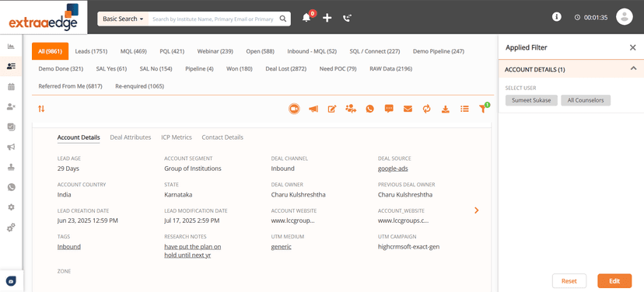Select the Re-enquired (1065) tab
Image resolution: width=644 pixels, height=292 pixels.
click(140, 86)
